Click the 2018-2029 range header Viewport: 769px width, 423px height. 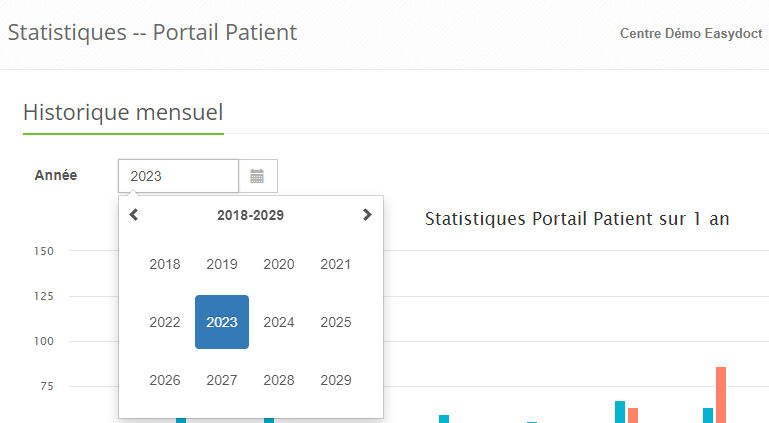tap(250, 215)
